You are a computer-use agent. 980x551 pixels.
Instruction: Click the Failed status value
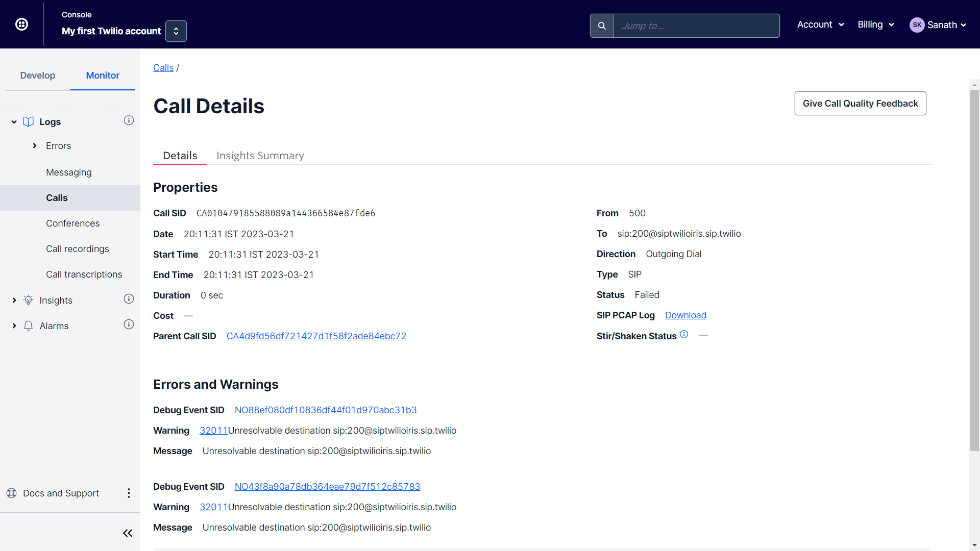click(647, 295)
